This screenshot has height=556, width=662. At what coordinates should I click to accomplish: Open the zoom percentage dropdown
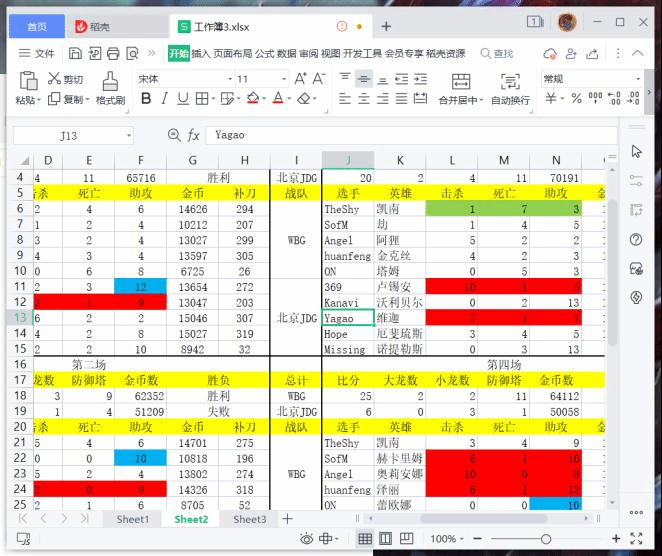click(461, 539)
